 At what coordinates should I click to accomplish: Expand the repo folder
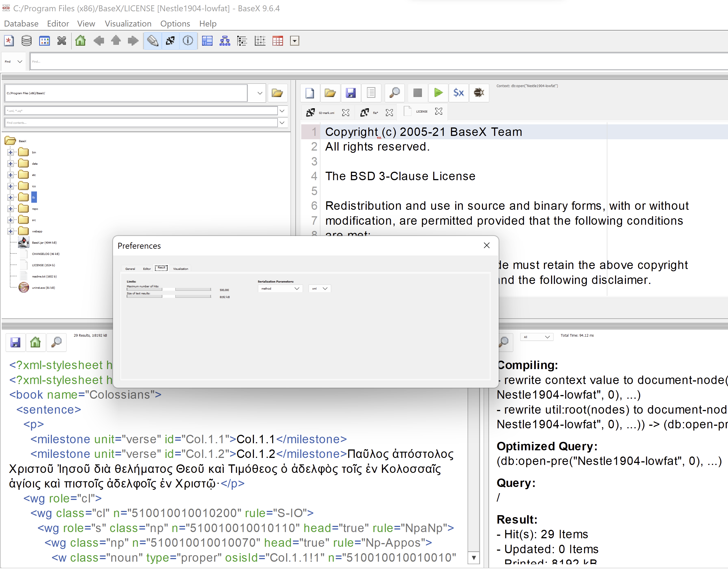pos(11,209)
